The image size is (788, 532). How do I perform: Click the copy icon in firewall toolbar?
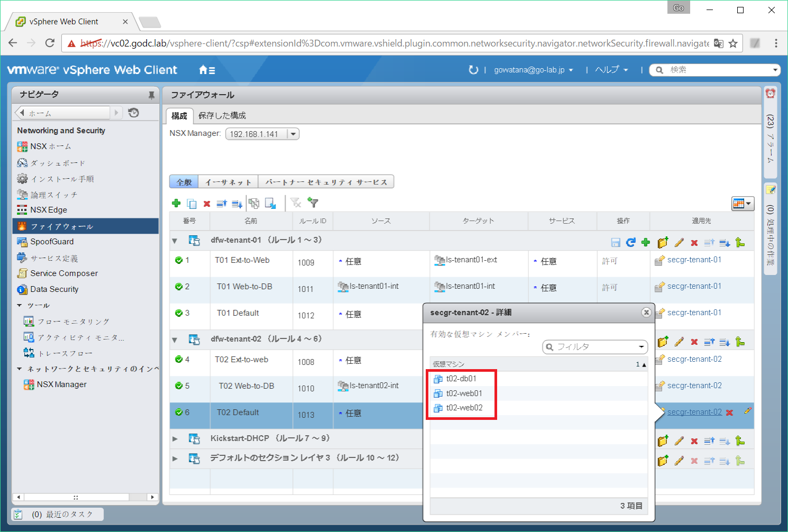(191, 204)
